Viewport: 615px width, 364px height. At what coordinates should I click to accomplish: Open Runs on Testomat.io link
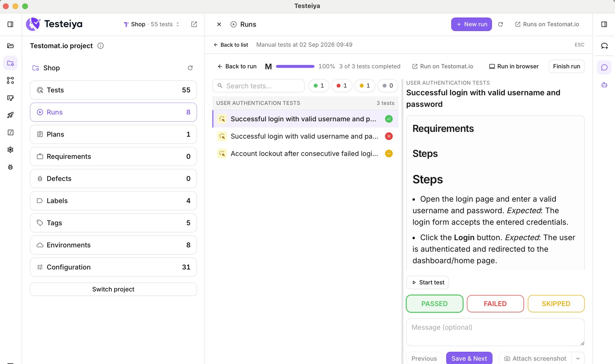pos(547,24)
